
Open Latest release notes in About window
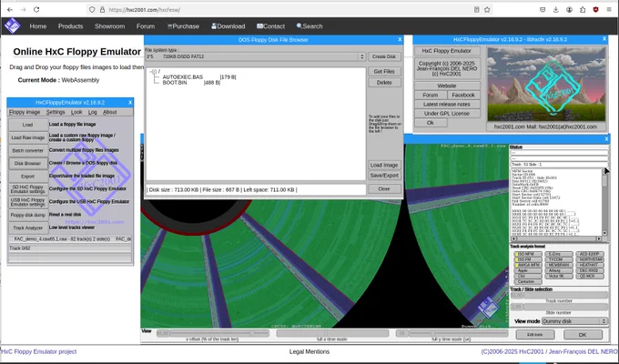coord(447,105)
